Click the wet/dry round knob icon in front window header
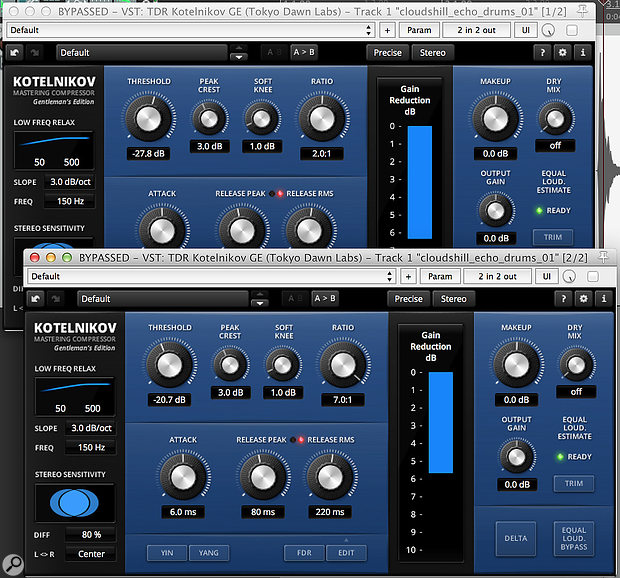Screen dimensions: 620x578 tap(569, 277)
